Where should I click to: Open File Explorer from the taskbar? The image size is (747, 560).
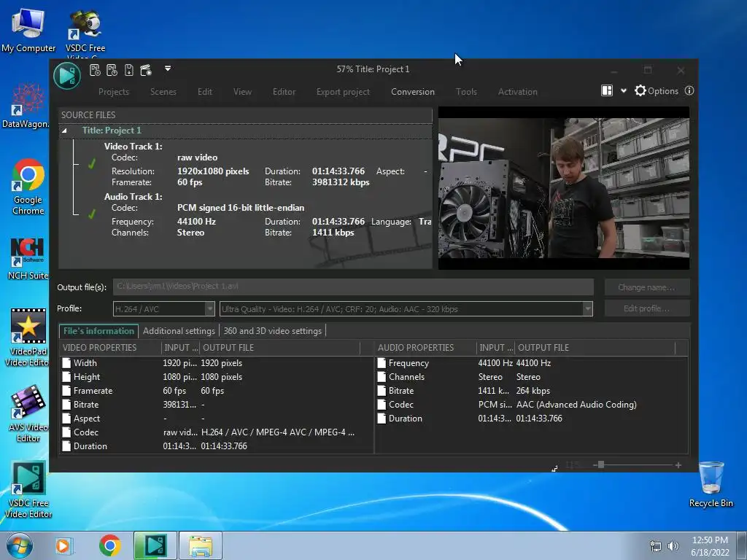201,545
